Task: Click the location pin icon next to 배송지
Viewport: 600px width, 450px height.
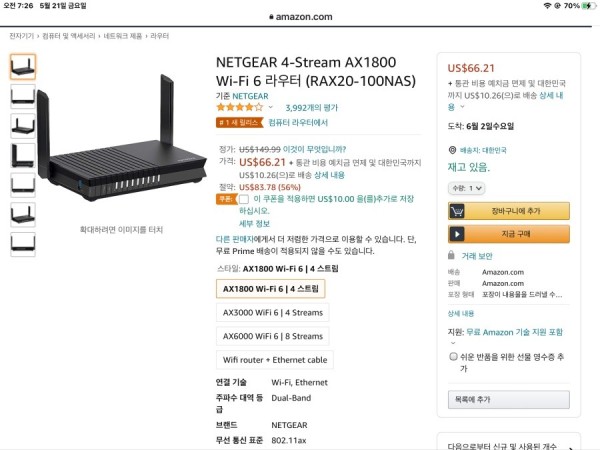Action: point(452,150)
